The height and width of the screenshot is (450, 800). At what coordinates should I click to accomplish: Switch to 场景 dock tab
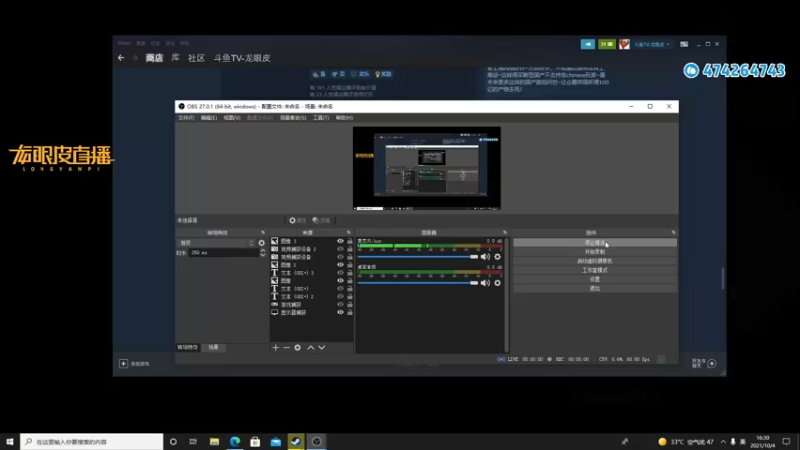(213, 347)
